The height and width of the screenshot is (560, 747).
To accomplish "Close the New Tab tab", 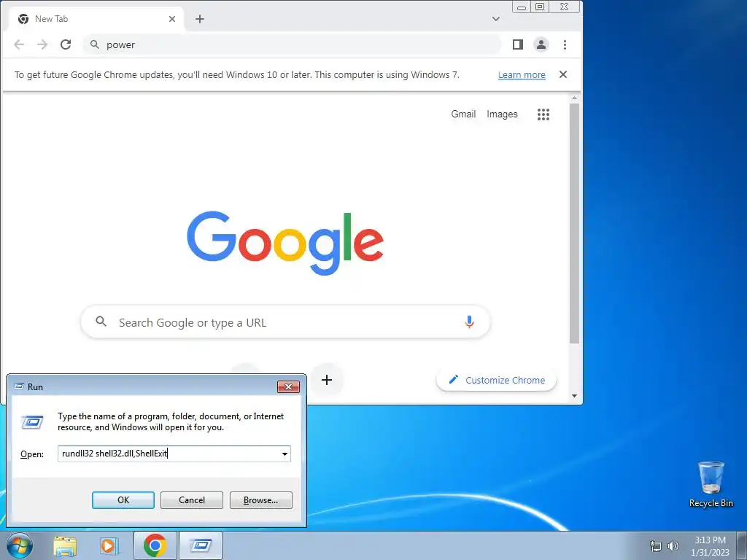I will tap(172, 19).
